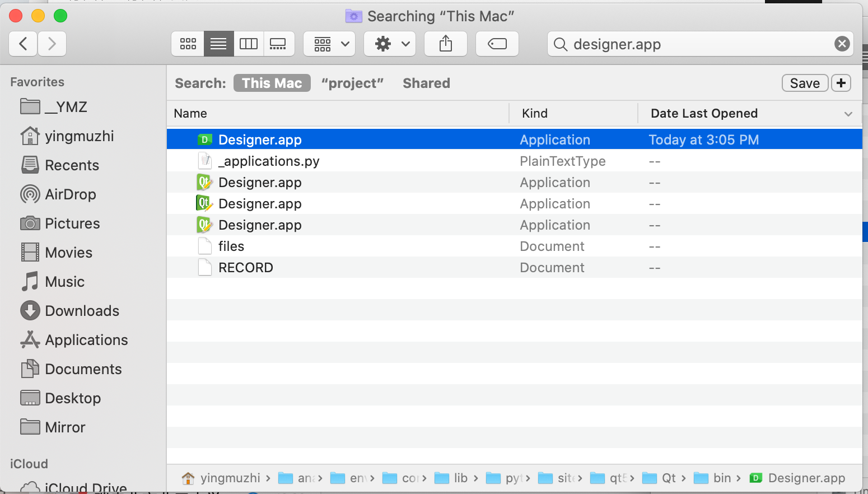Click the Documents sidebar icon
The width and height of the screenshot is (868, 494).
pyautogui.click(x=30, y=369)
